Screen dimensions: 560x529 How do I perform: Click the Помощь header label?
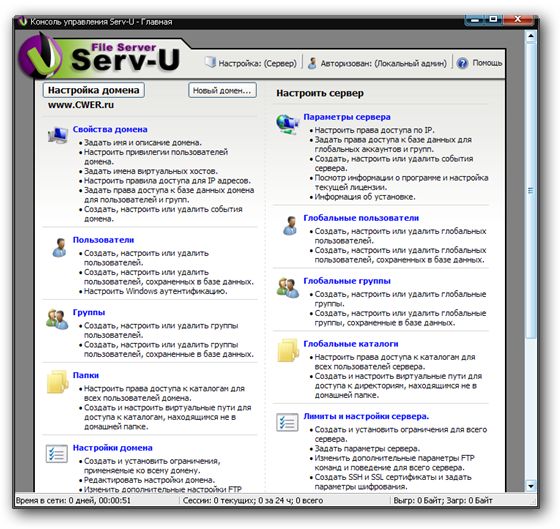487,63
